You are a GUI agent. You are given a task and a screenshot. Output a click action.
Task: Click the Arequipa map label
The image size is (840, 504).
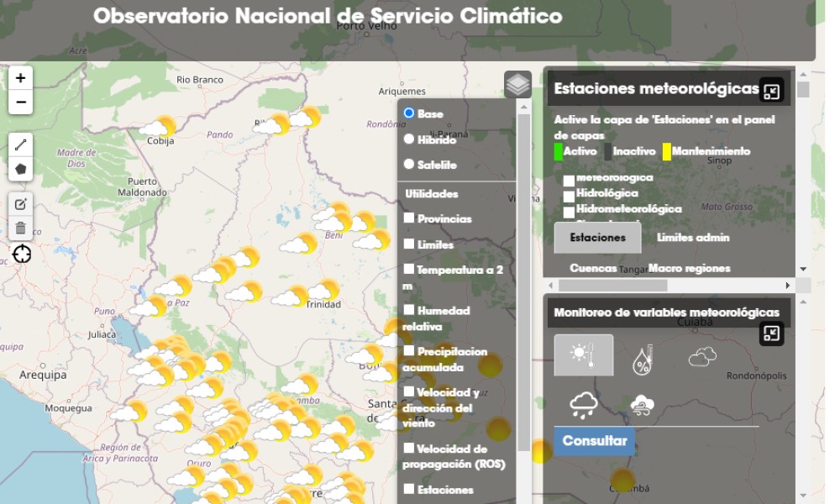click(x=43, y=375)
